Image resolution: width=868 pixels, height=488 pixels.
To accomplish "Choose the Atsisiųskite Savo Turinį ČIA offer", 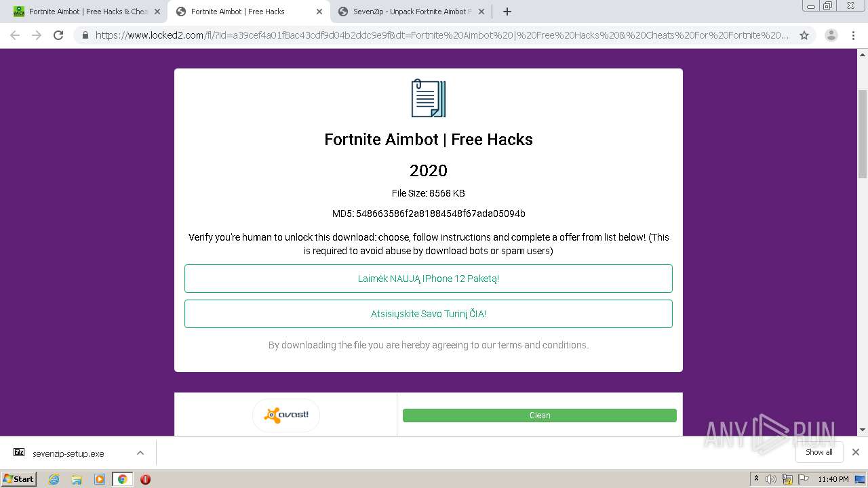I will [429, 314].
